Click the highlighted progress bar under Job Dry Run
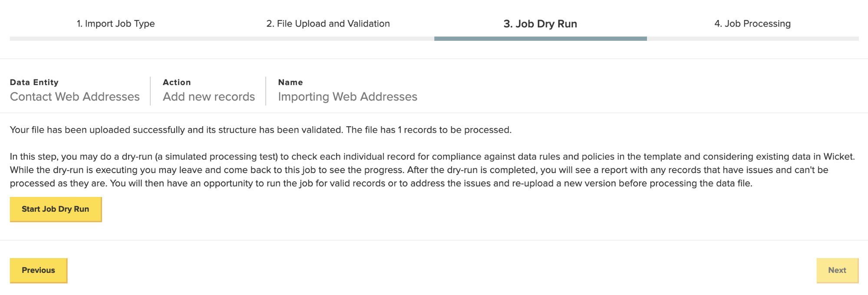868x295 pixels. pos(540,39)
